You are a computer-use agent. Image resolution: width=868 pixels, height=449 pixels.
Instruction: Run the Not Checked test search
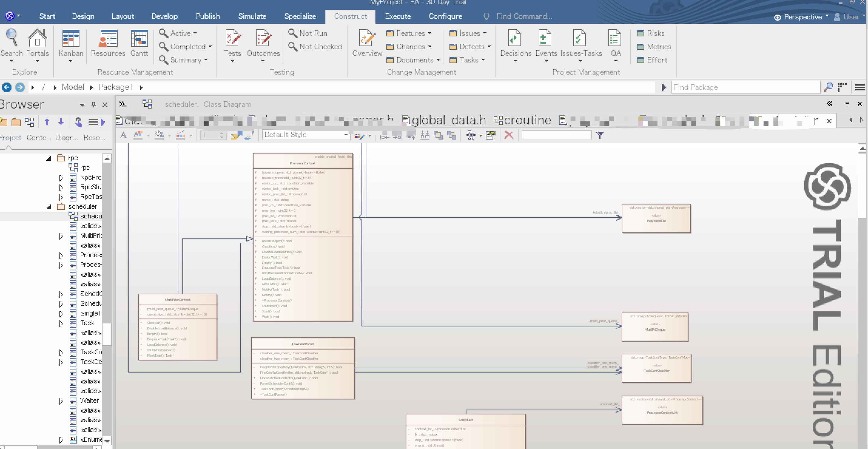tap(315, 46)
